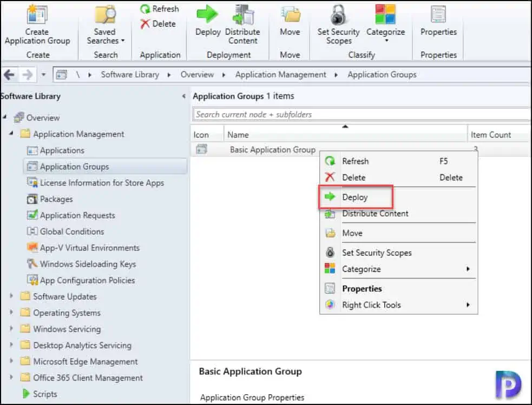Select Windows Sideloading Keys node
Image resolution: width=532 pixels, height=405 pixels.
pyautogui.click(x=88, y=264)
